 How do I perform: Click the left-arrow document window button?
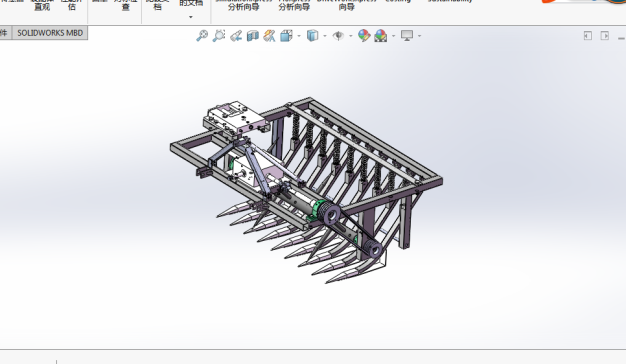point(588,36)
